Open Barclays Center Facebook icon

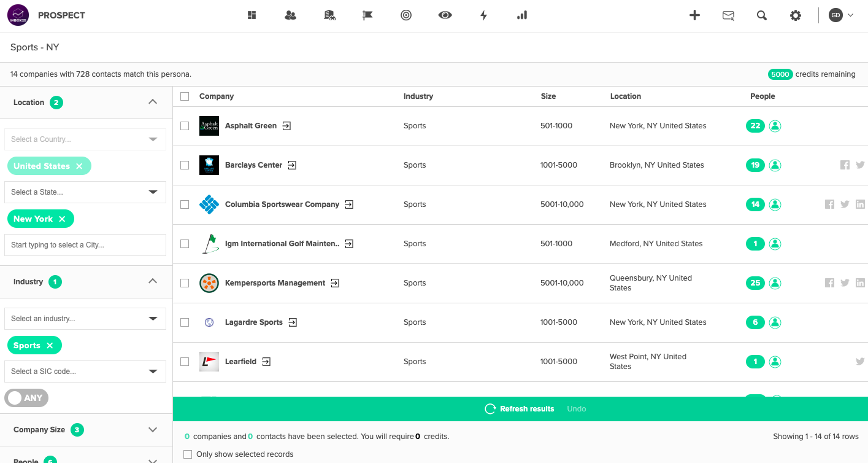pyautogui.click(x=845, y=165)
